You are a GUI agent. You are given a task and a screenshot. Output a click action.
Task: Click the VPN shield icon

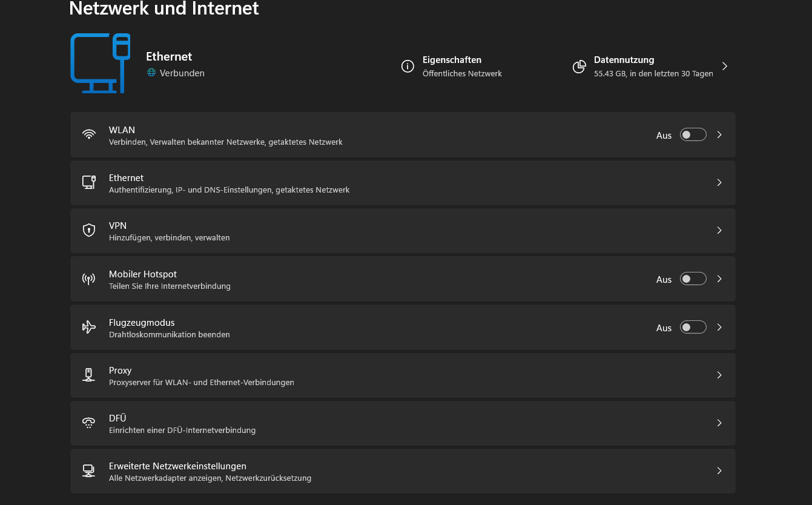[x=89, y=231]
